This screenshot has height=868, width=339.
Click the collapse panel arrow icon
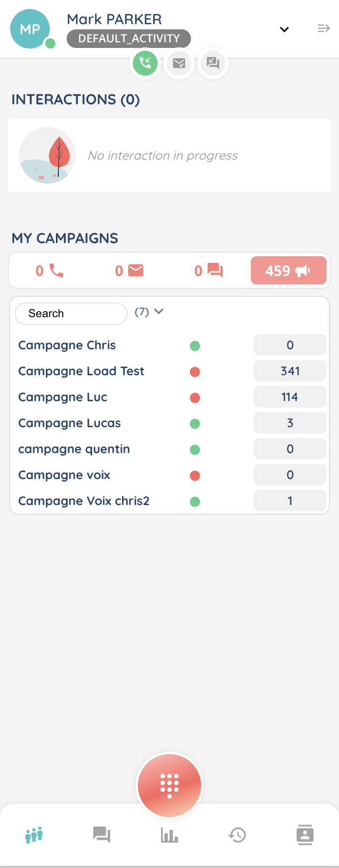pyautogui.click(x=323, y=29)
